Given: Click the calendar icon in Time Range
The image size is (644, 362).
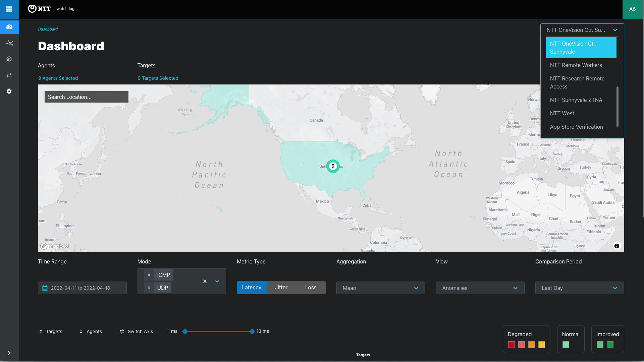Looking at the screenshot, I should [x=45, y=288].
